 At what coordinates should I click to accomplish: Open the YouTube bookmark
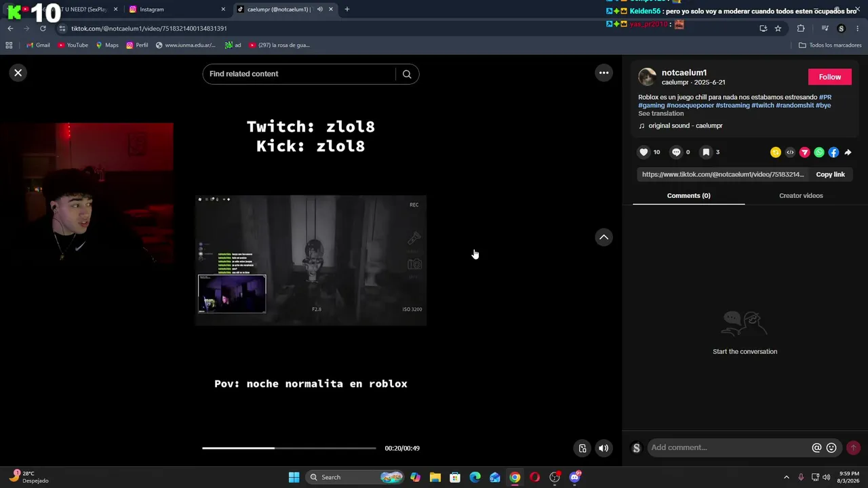point(73,45)
